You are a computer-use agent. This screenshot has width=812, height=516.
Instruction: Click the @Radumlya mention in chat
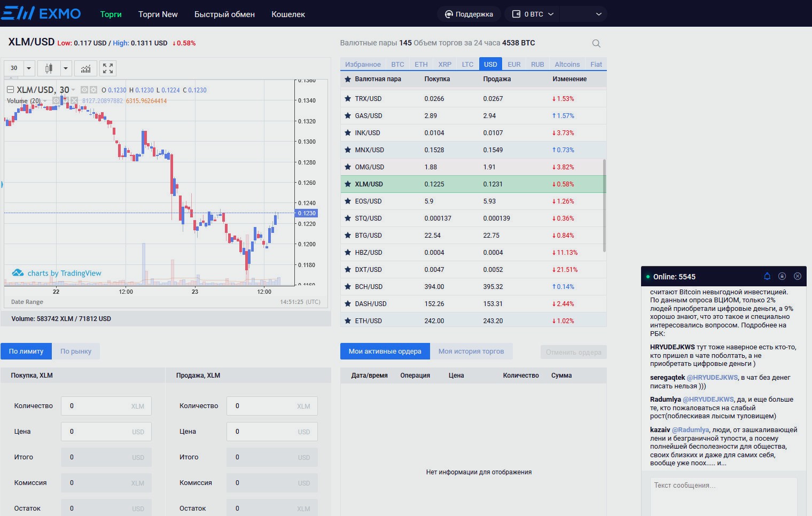click(x=690, y=429)
